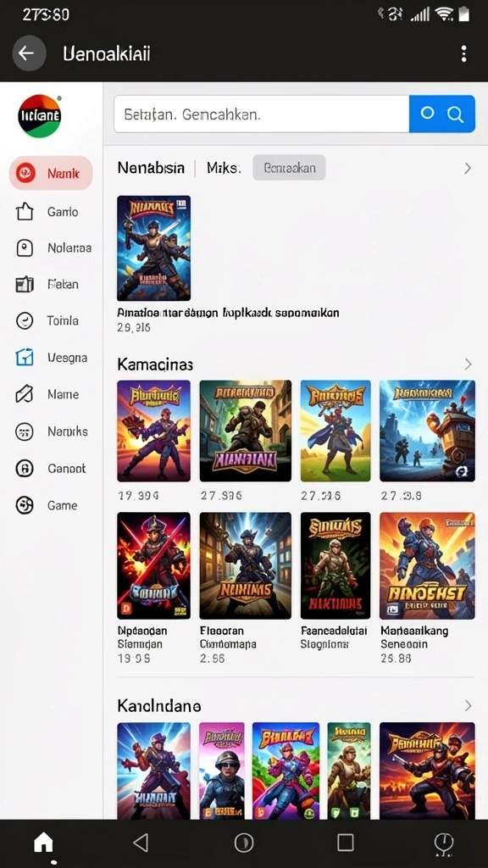Click the grey Bentaakan button

click(290, 168)
